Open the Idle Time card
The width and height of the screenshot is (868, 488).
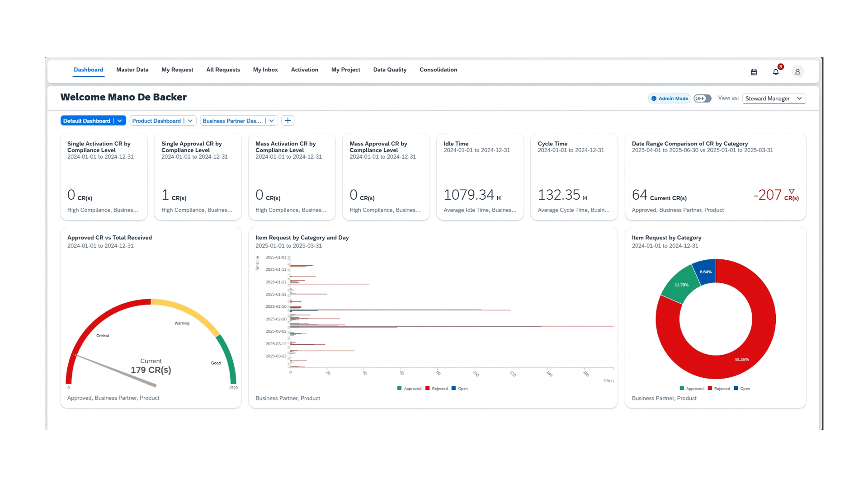click(480, 177)
